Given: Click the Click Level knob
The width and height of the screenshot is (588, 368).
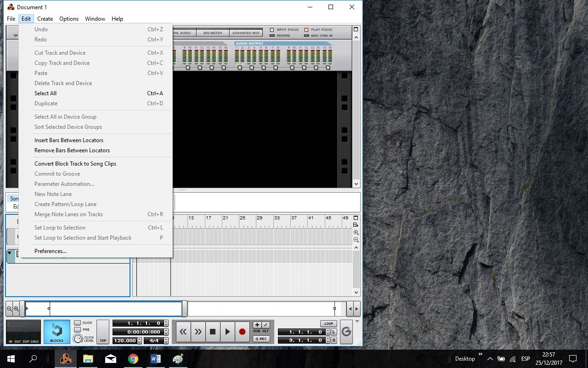Looking at the screenshot, I should point(78,339).
